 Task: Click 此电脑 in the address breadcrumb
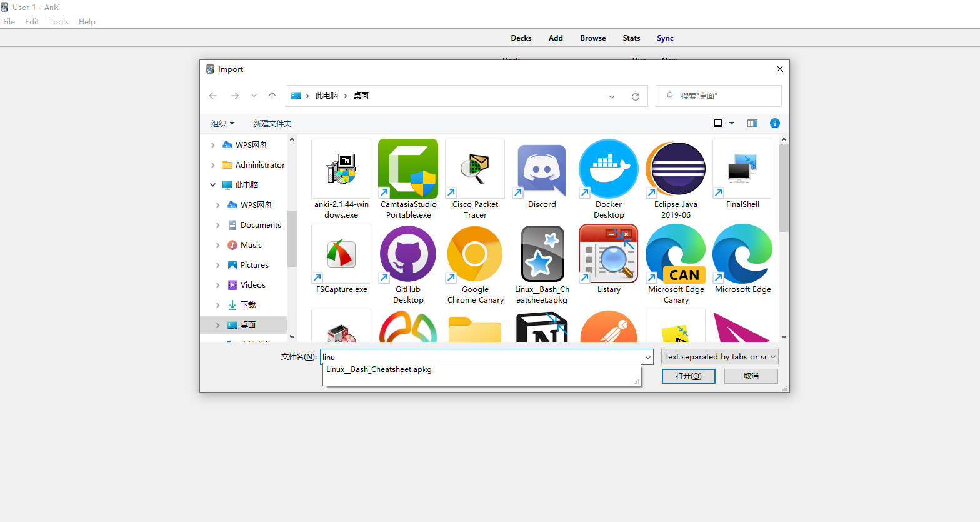[x=327, y=96]
